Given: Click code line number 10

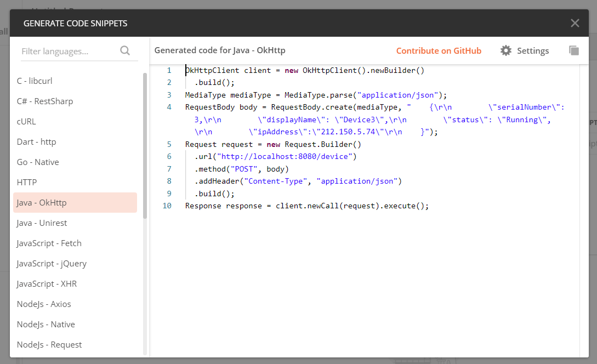Looking at the screenshot, I should pos(167,206).
